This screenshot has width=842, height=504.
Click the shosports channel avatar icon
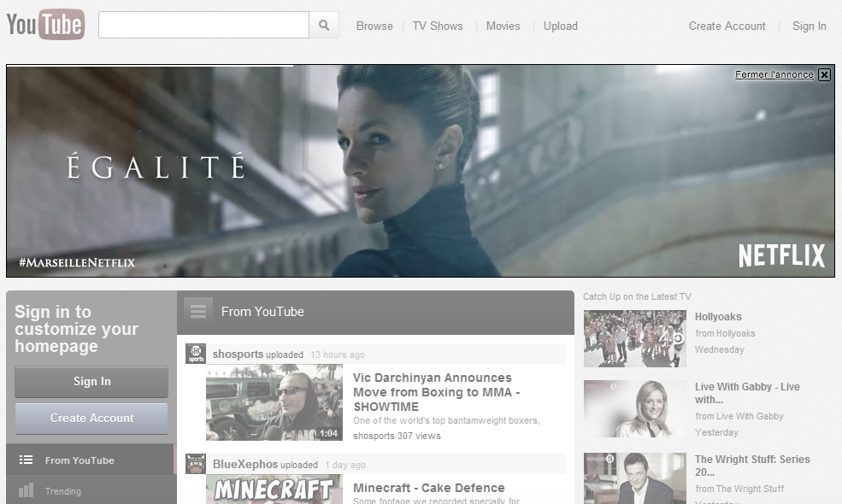(x=196, y=354)
